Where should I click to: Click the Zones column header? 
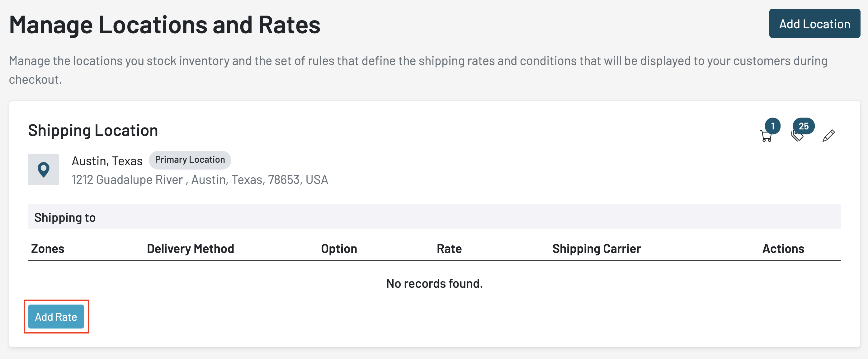tap(48, 249)
